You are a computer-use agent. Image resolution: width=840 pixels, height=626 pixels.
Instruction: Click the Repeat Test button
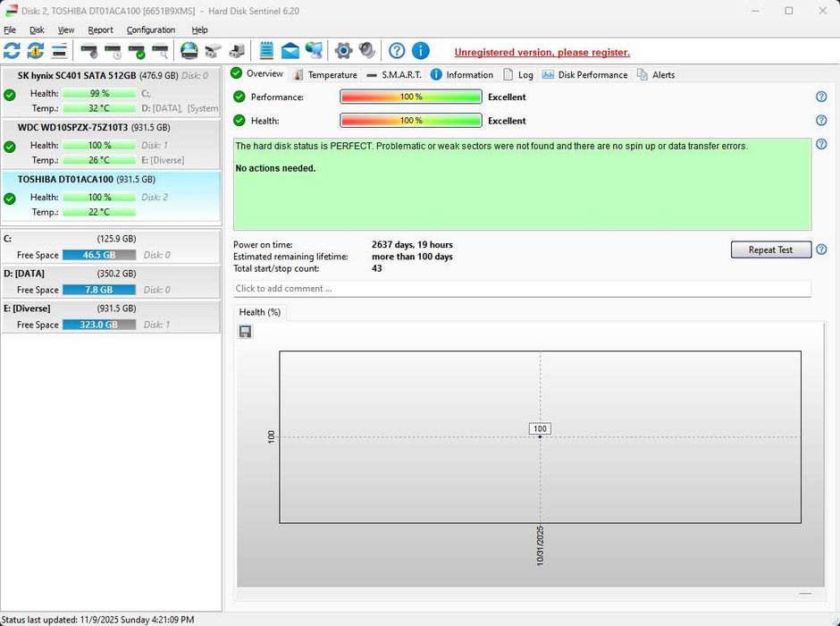[x=771, y=250]
